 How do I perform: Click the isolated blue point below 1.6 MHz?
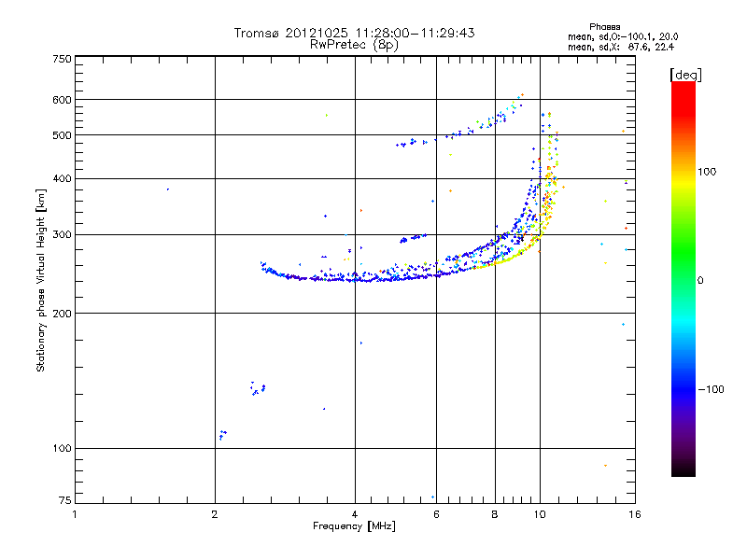click(168, 189)
